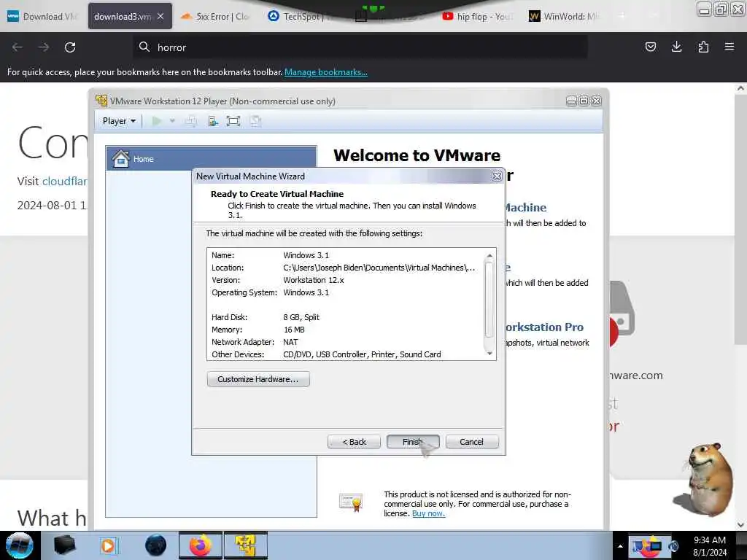Click the 'Workstation 12.x' version text
This screenshot has width=747, height=560.
(x=314, y=280)
